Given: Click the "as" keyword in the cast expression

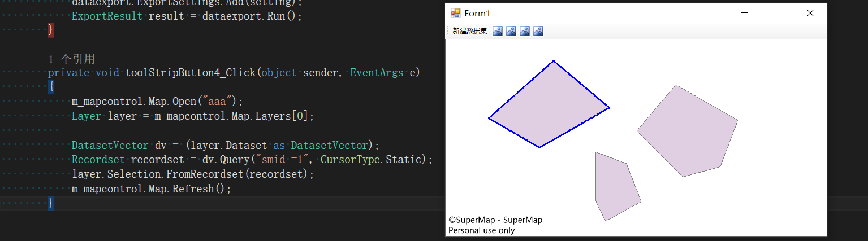Looking at the screenshot, I should click(x=279, y=145).
